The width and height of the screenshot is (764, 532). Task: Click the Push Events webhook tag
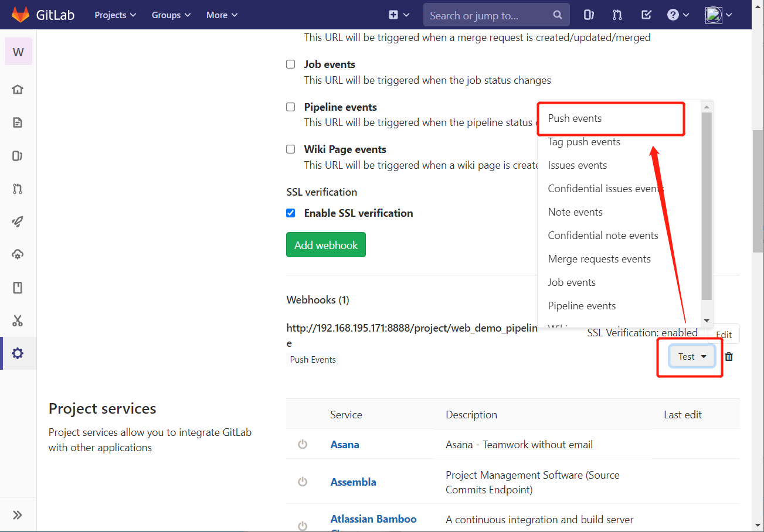coord(313,360)
